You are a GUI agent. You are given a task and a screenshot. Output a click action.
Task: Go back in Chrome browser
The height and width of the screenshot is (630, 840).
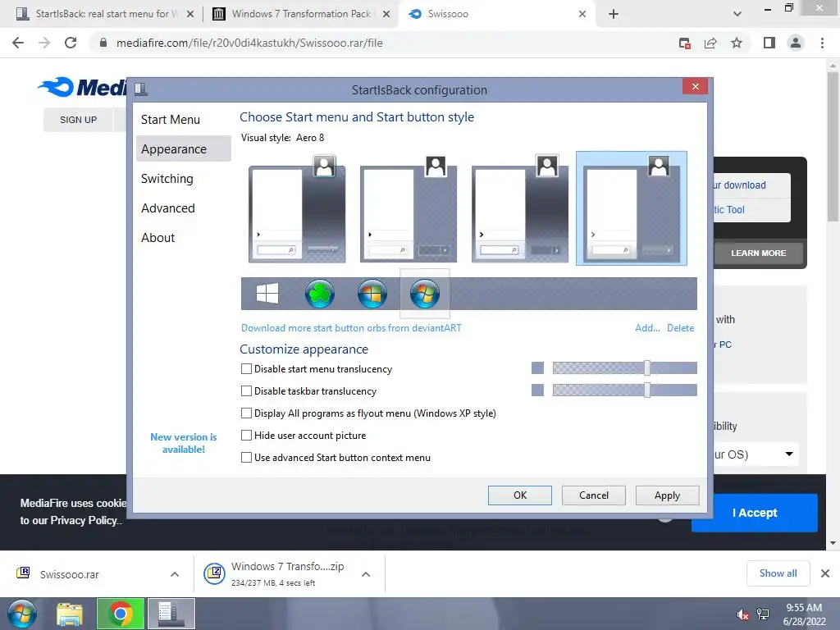(18, 43)
